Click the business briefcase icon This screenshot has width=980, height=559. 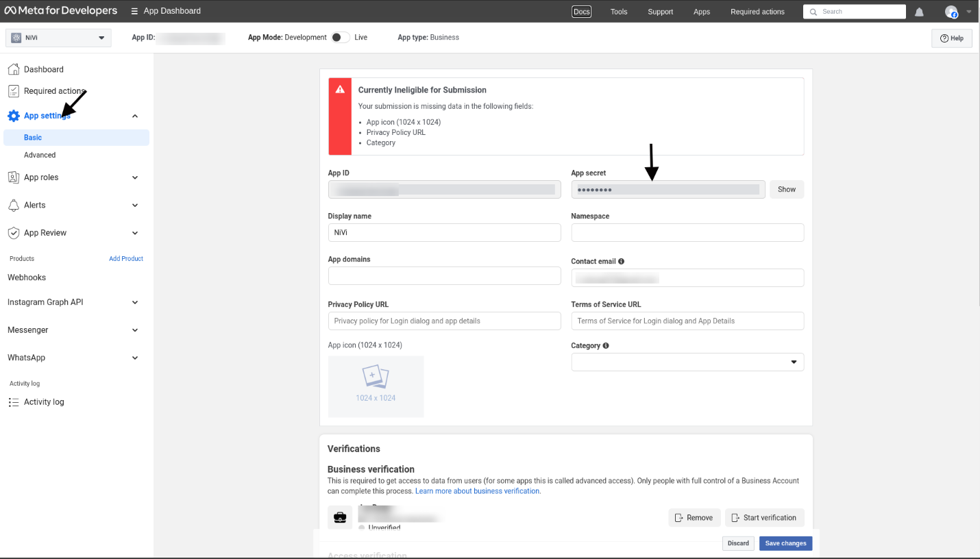[340, 518]
